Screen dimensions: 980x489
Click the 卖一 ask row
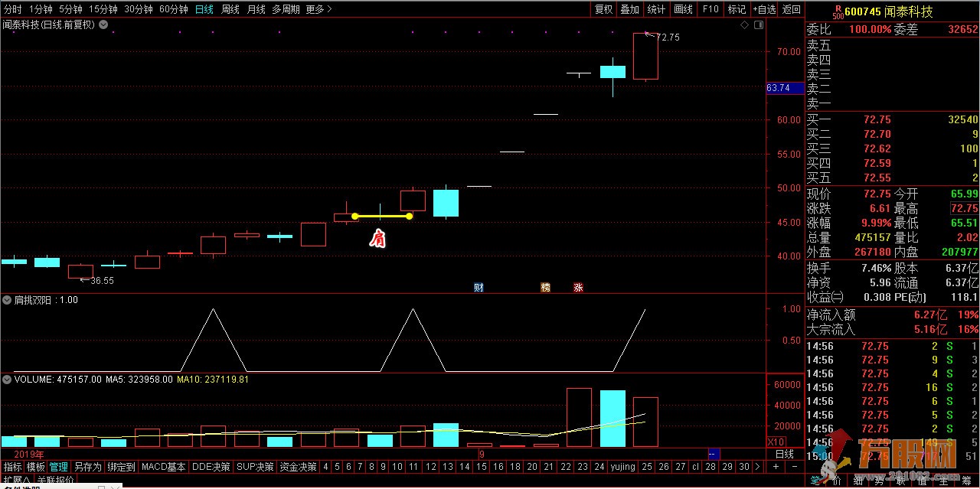pyautogui.click(x=893, y=103)
